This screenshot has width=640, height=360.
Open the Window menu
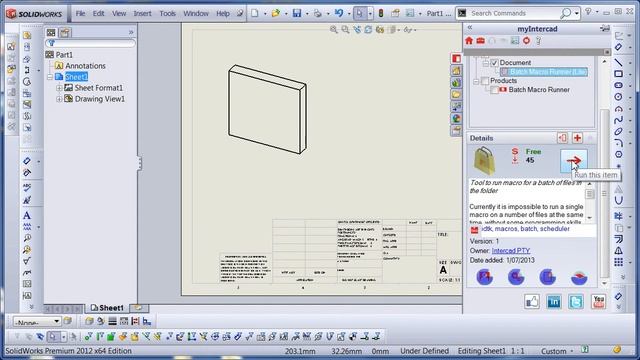196,13
